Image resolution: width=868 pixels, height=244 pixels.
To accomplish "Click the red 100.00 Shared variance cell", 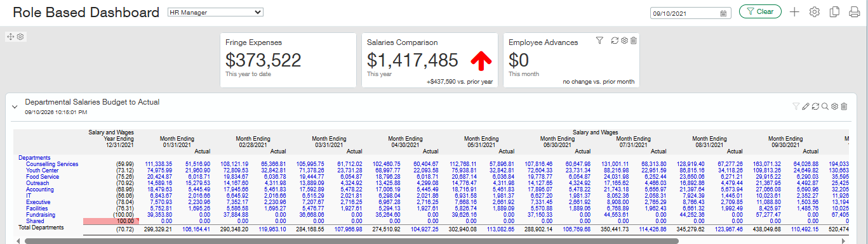I will (x=110, y=221).
